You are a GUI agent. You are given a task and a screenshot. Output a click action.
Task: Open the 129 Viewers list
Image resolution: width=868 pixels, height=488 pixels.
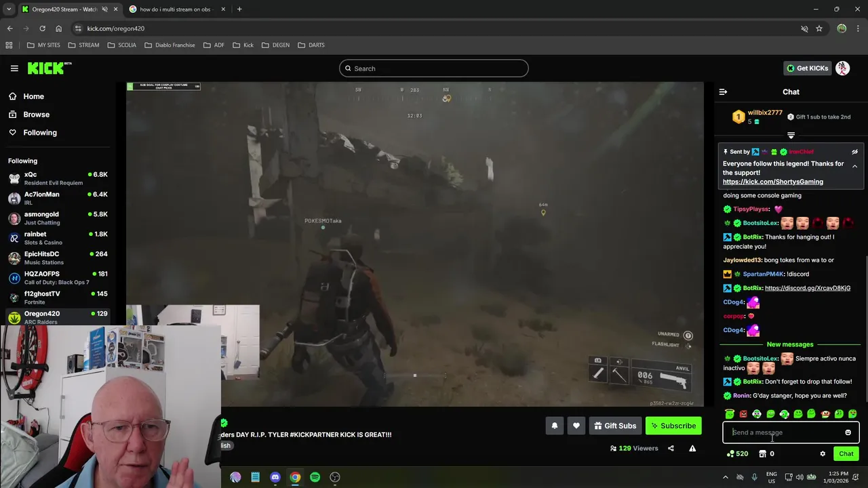pyautogui.click(x=634, y=448)
